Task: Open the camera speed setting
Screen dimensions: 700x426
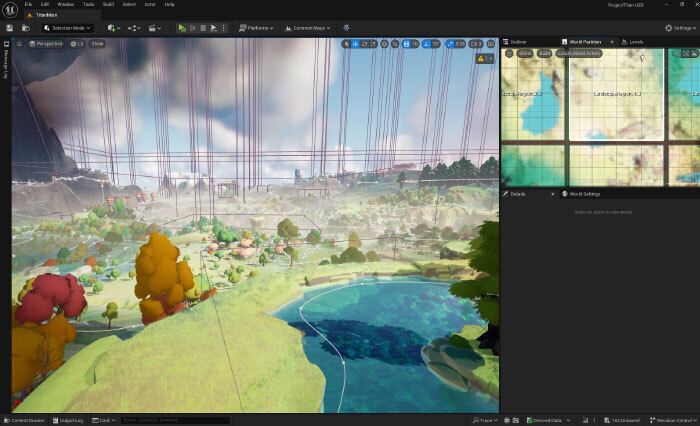Action: (x=476, y=44)
